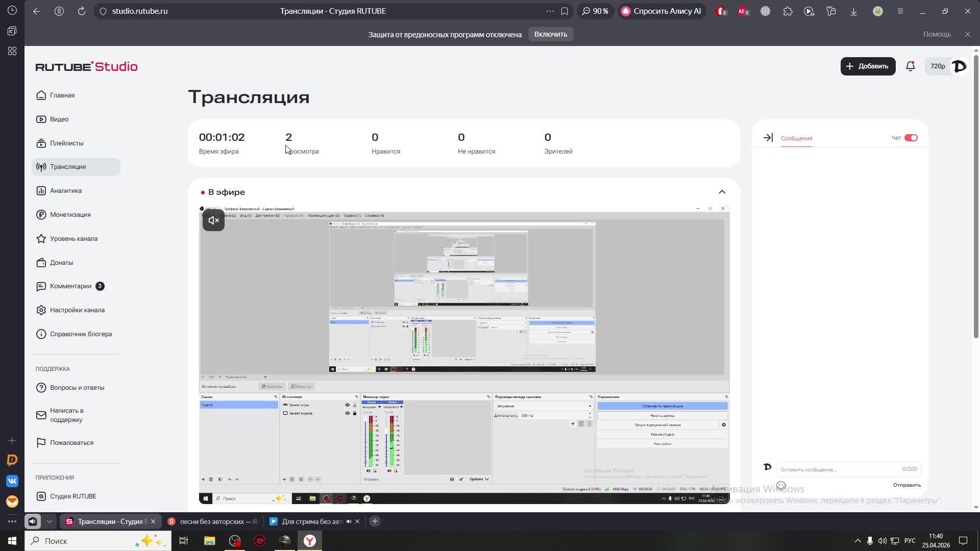Switch to the Сообщения tab

(x=796, y=138)
